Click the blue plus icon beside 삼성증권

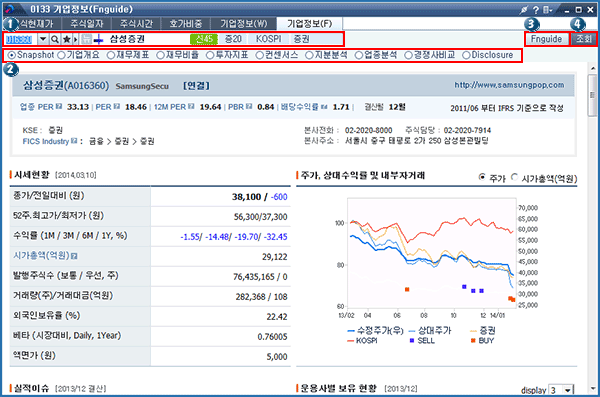[x=98, y=39]
